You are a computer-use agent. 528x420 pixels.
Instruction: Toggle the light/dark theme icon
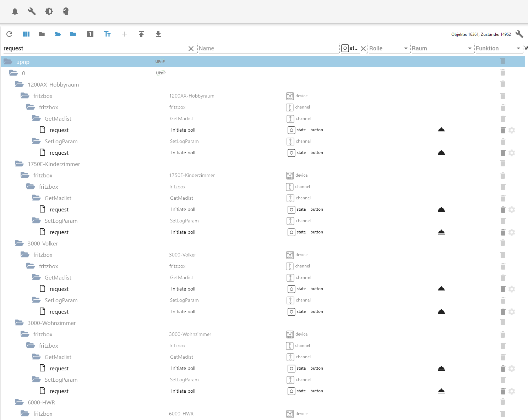point(49,11)
